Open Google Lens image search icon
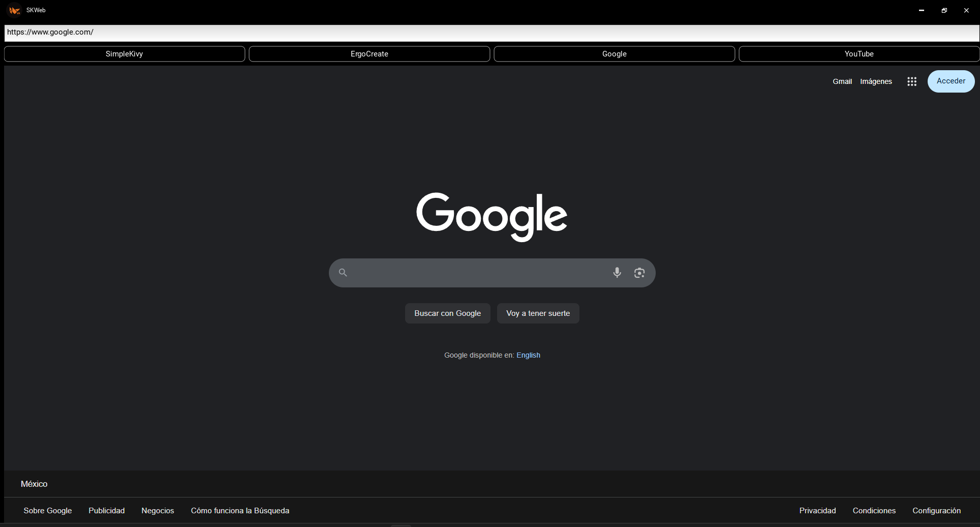Screen dimensions: 980x527 [639, 273]
